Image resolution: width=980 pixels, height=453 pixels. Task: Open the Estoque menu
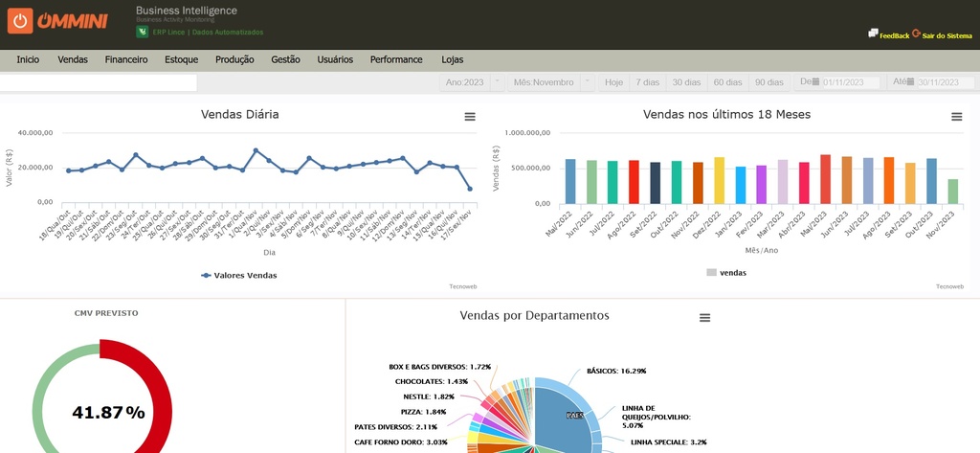point(181,60)
